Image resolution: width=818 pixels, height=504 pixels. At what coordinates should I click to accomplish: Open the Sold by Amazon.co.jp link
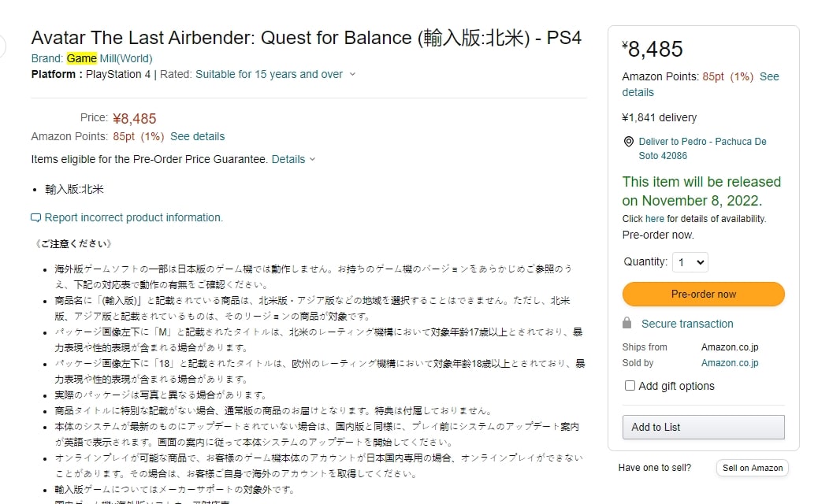[730, 363]
